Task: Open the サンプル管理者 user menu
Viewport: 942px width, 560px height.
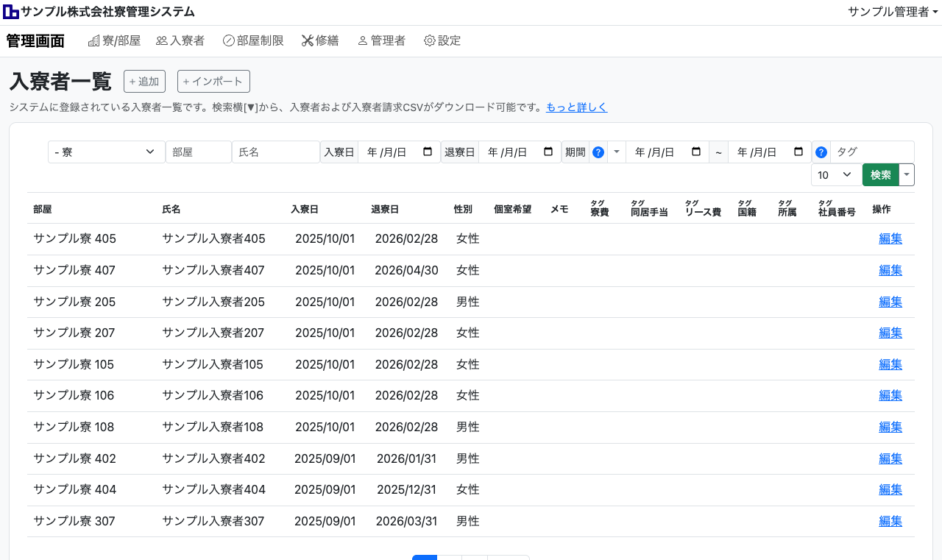Action: tap(893, 12)
